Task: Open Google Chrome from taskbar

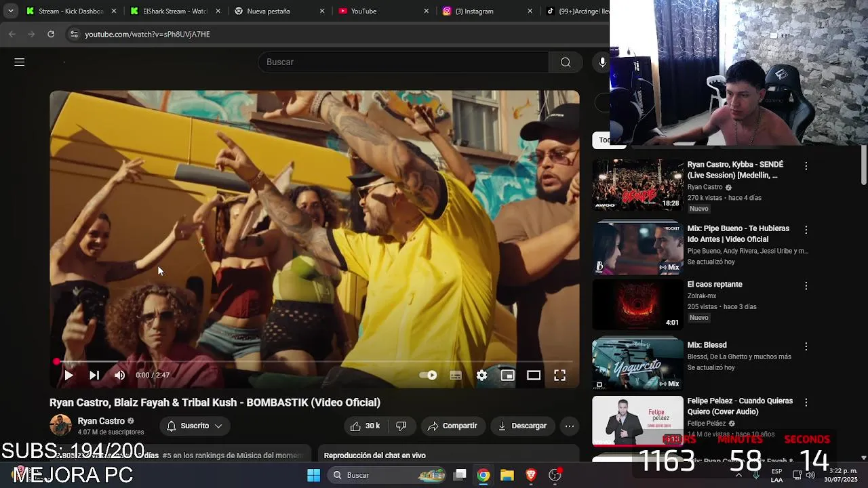Action: pyautogui.click(x=483, y=475)
